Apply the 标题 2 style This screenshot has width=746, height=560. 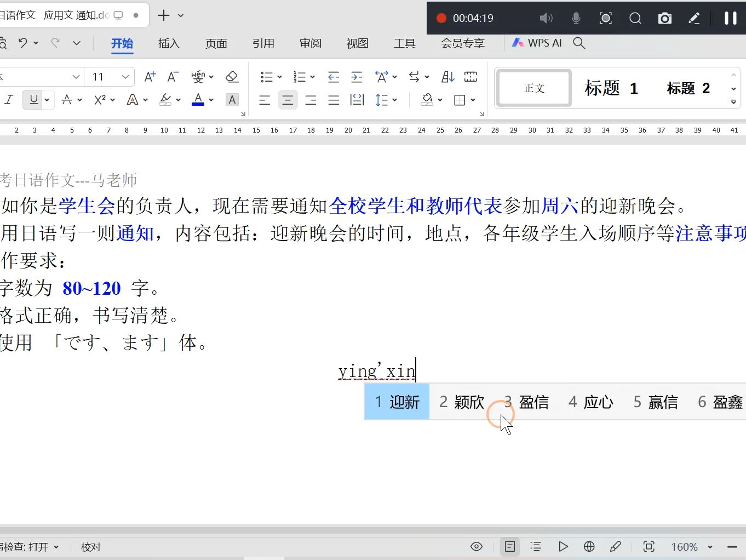tap(688, 88)
